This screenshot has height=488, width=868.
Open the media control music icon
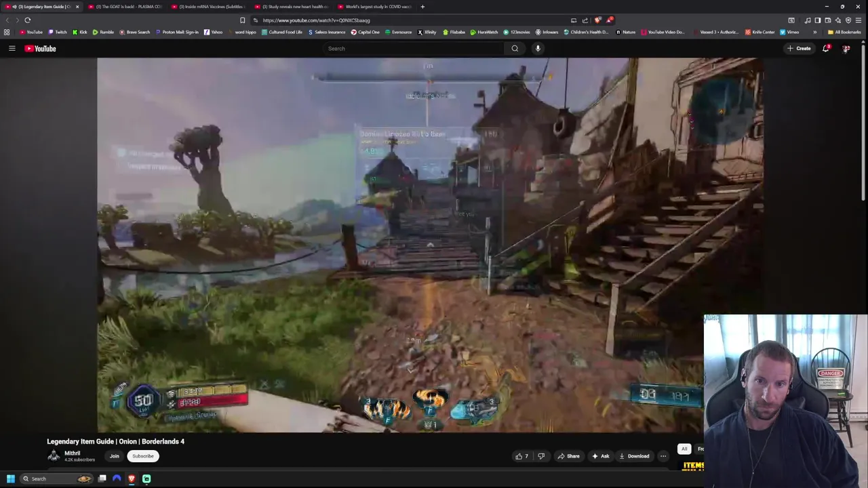pyautogui.click(x=808, y=20)
